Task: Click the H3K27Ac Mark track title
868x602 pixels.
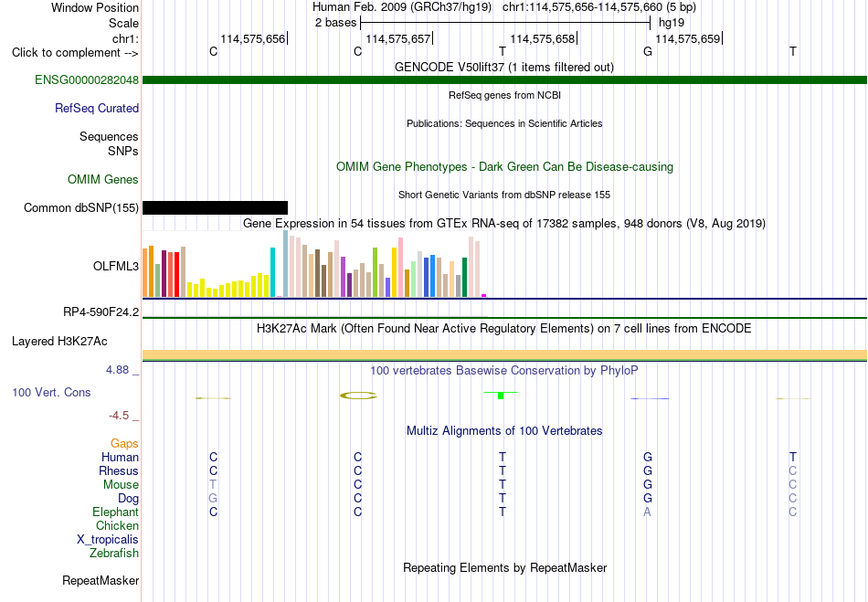Action: (504, 329)
